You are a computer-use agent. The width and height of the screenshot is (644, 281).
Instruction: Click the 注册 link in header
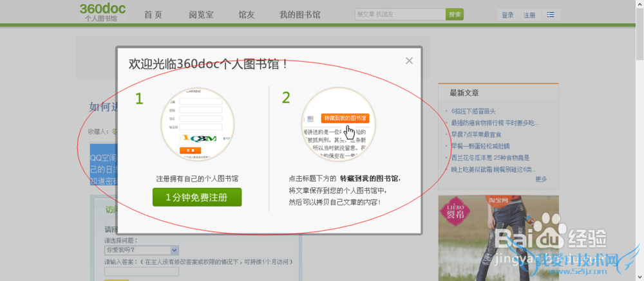point(529,15)
